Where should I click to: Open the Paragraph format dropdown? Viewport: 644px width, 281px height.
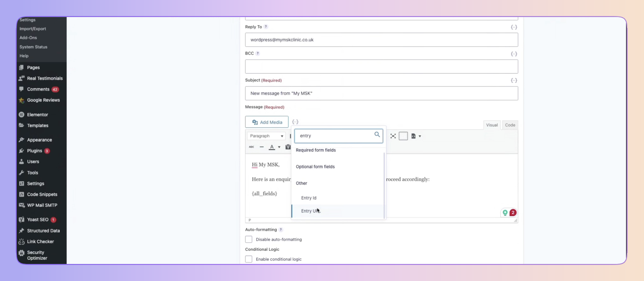tap(266, 136)
